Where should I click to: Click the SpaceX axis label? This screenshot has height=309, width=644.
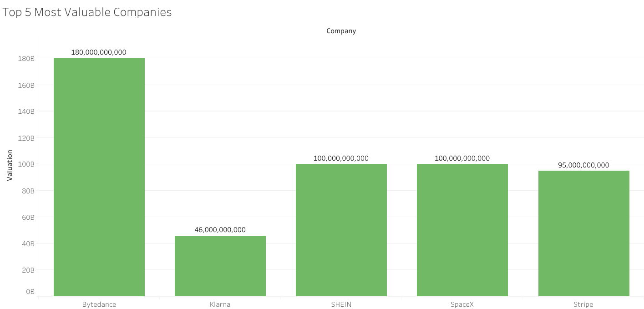tap(462, 304)
